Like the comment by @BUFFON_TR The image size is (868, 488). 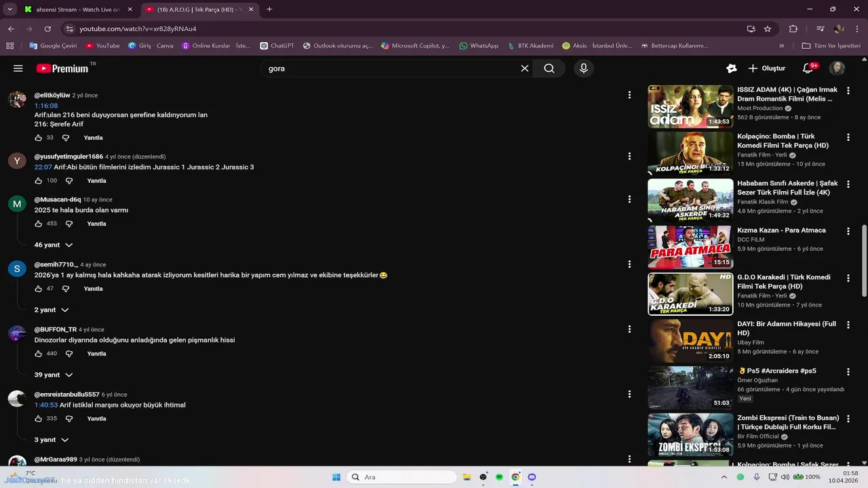coord(38,354)
